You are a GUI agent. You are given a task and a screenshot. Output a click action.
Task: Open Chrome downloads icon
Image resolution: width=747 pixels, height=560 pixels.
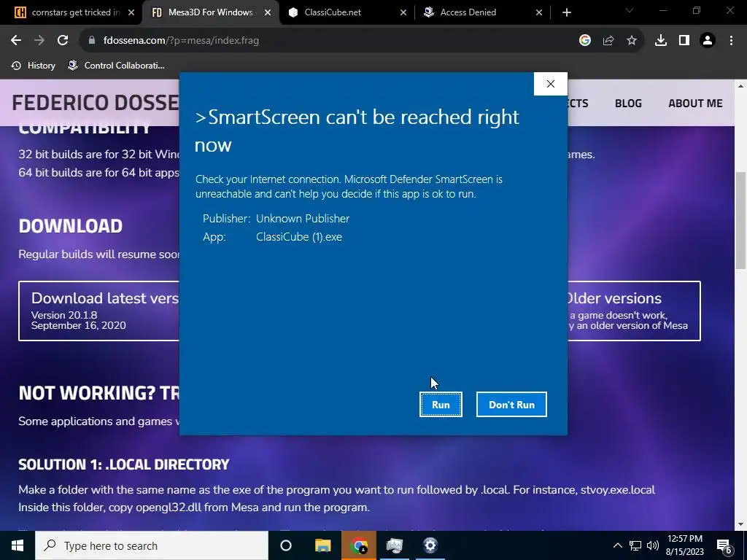[x=660, y=41]
